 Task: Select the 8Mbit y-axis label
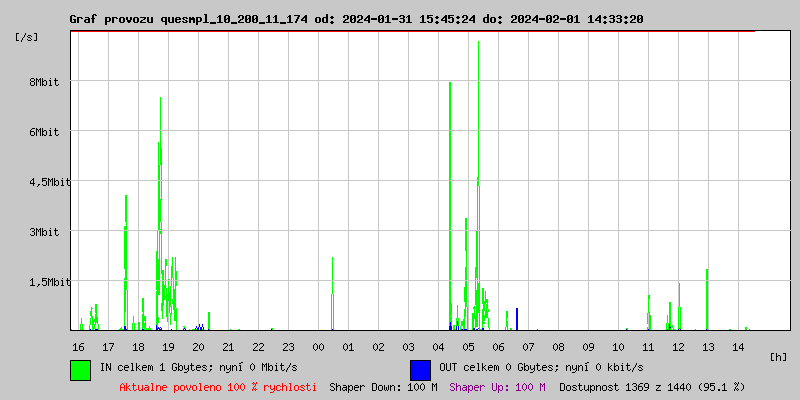(45, 82)
